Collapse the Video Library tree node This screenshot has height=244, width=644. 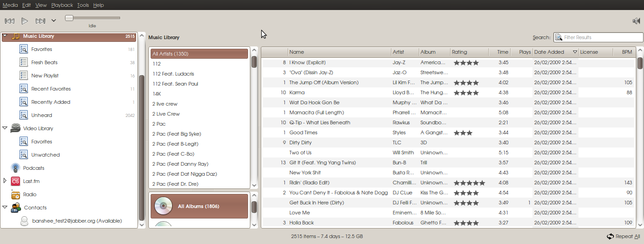pyautogui.click(x=5, y=128)
